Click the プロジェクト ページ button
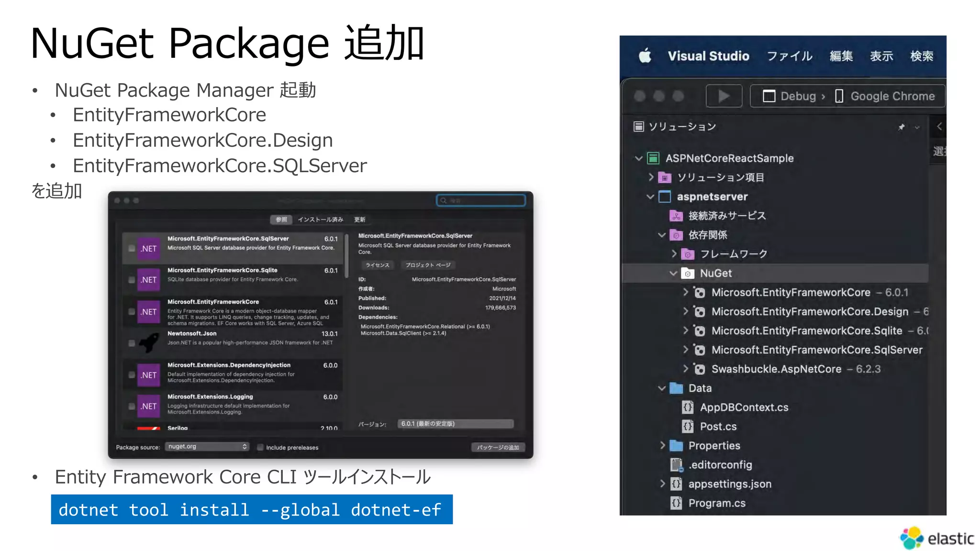 428,265
